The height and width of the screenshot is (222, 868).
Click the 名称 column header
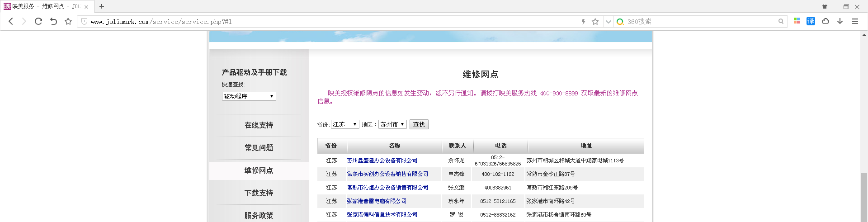(x=394, y=146)
